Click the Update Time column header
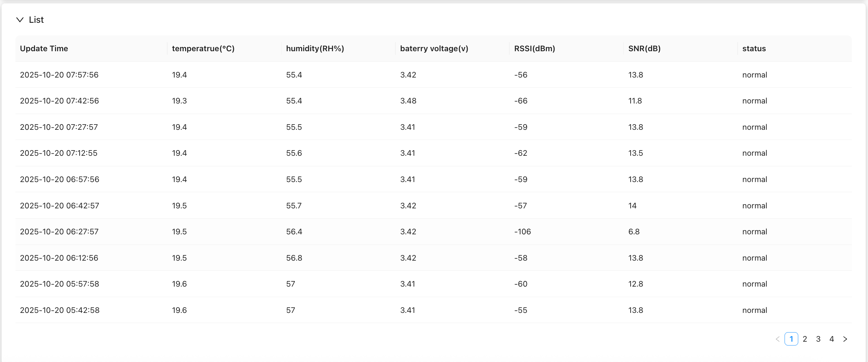 (x=44, y=49)
